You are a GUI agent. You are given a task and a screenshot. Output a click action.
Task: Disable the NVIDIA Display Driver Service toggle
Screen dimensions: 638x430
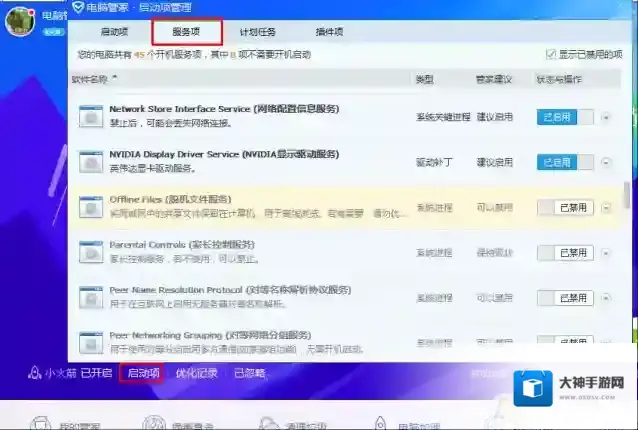(x=565, y=162)
